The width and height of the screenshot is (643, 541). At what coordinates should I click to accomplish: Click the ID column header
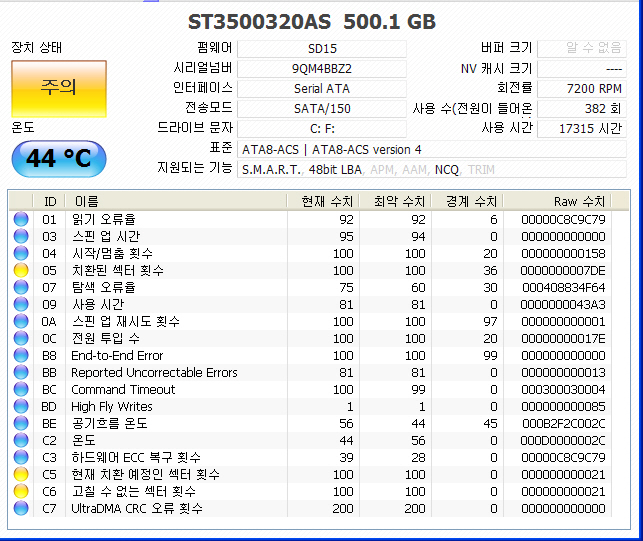[49, 201]
